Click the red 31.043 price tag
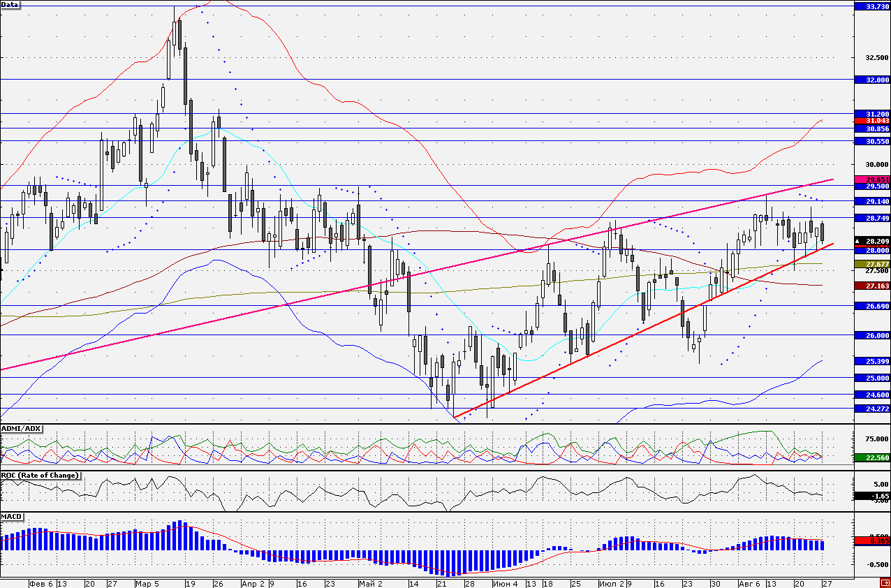 [x=871, y=121]
